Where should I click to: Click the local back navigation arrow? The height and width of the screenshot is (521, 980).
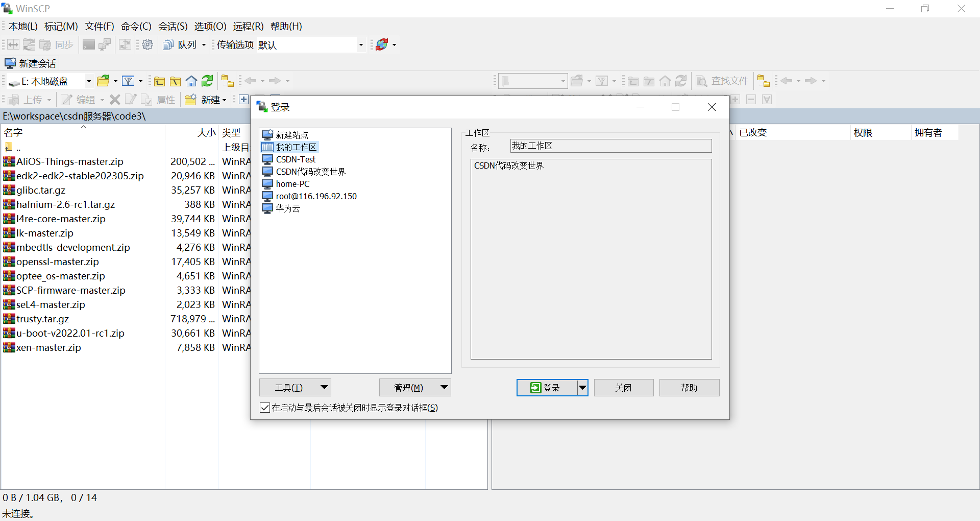tap(251, 81)
